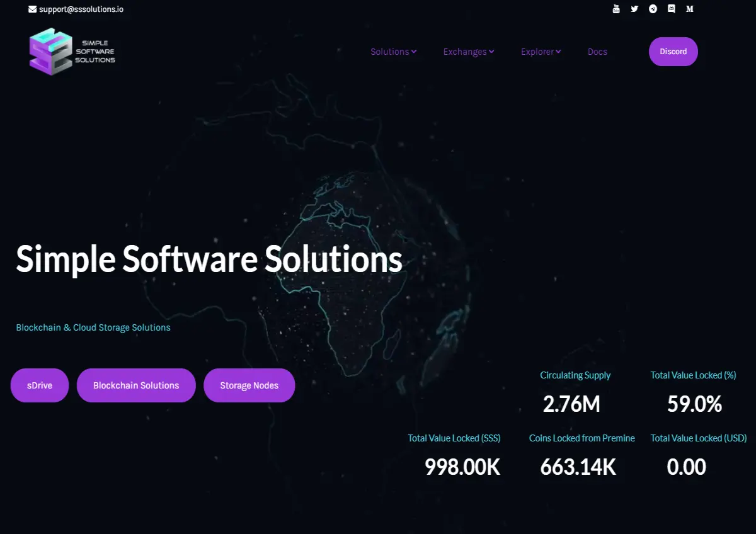Click the 0.00 value
The width and height of the screenshot is (756, 534).
tap(686, 467)
